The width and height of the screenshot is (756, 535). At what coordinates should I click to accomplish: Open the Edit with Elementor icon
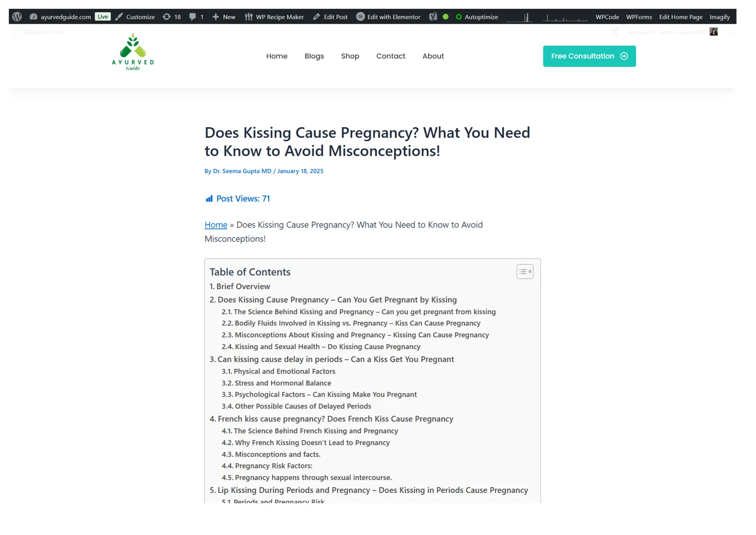360,17
